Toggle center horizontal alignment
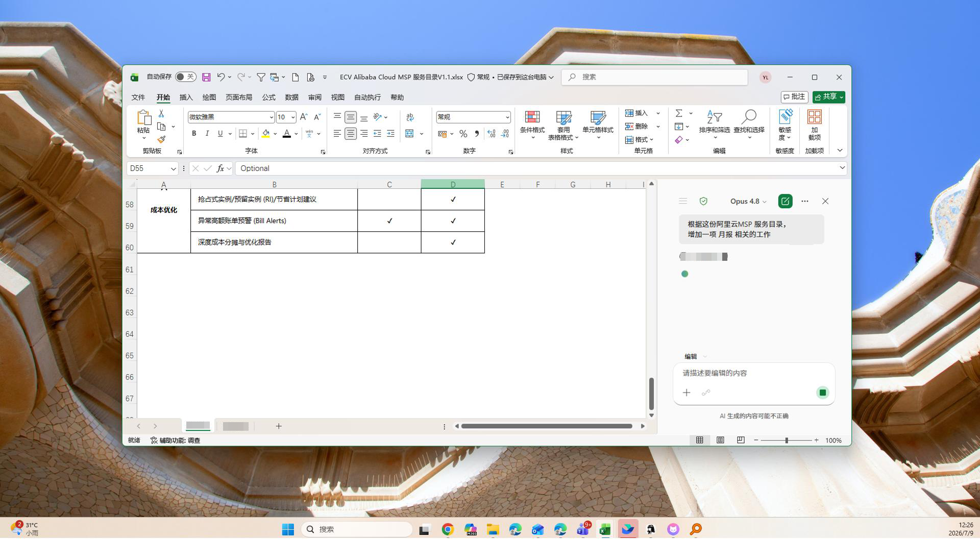The image size is (980, 540). click(351, 134)
